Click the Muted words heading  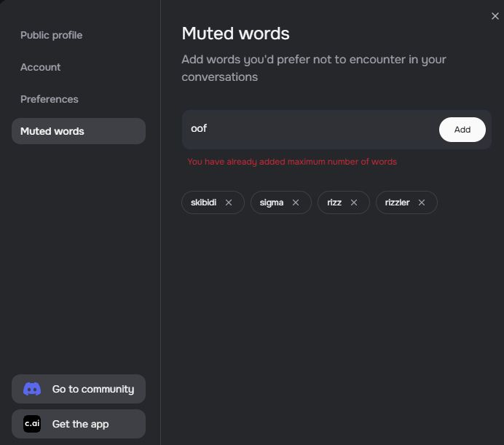tap(235, 34)
